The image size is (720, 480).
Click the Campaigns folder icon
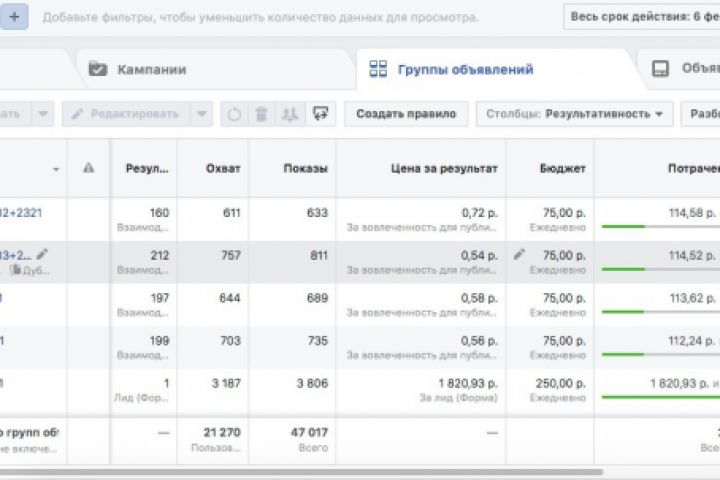tap(98, 69)
